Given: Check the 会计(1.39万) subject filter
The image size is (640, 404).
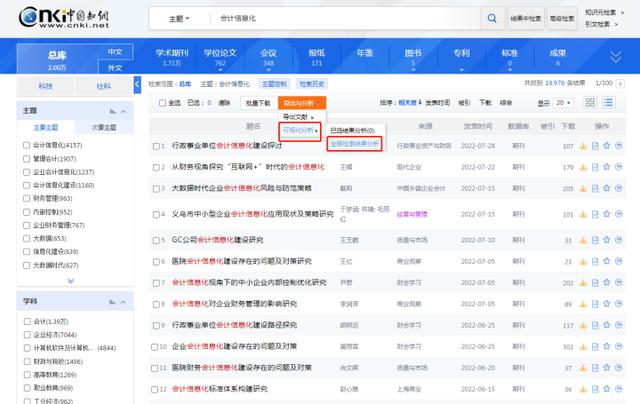Looking at the screenshot, I should [x=27, y=322].
